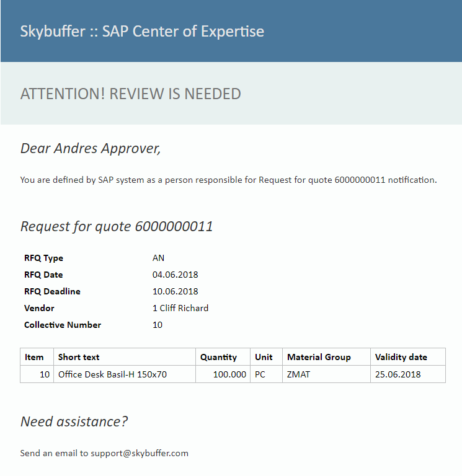Screen dimensions: 462x476
Task: Click the Collective Number field label
Action: click(62, 325)
